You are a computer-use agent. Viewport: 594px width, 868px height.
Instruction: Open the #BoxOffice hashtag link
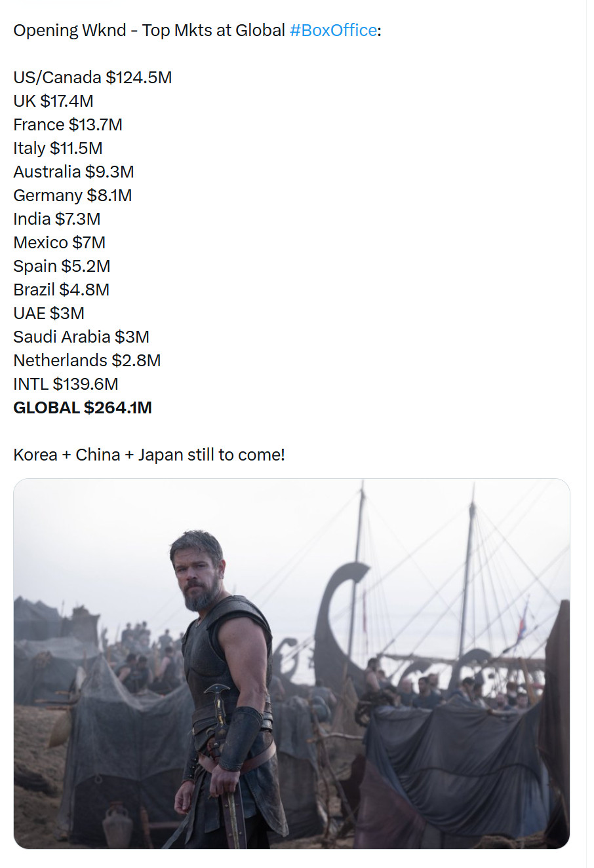333,30
